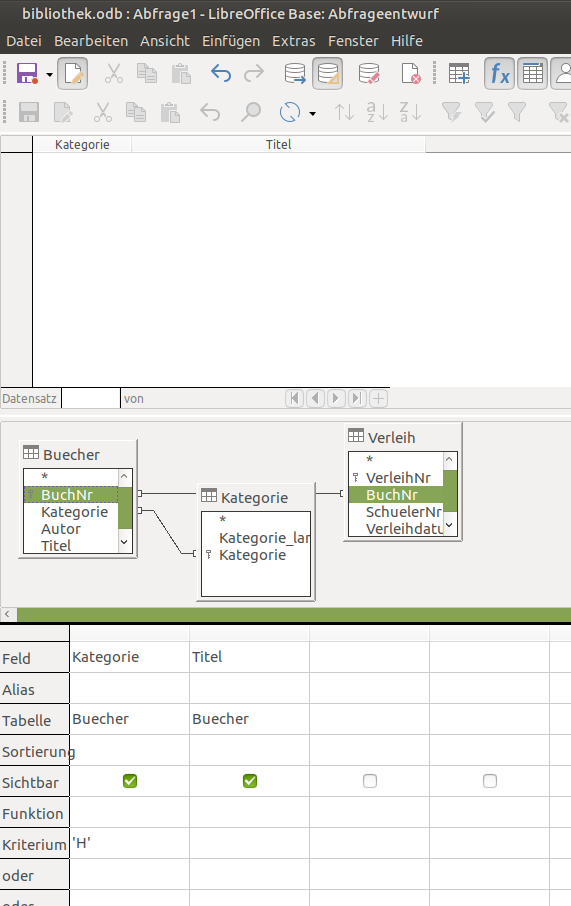Click the Save query icon
The height and width of the screenshot is (906, 571).
27,74
